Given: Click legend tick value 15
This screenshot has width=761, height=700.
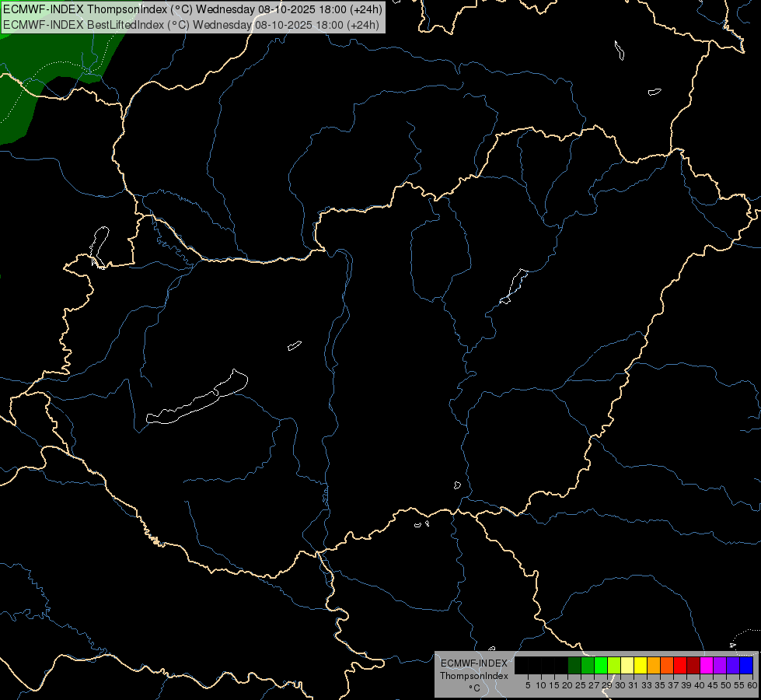Looking at the screenshot, I should 554,685.
